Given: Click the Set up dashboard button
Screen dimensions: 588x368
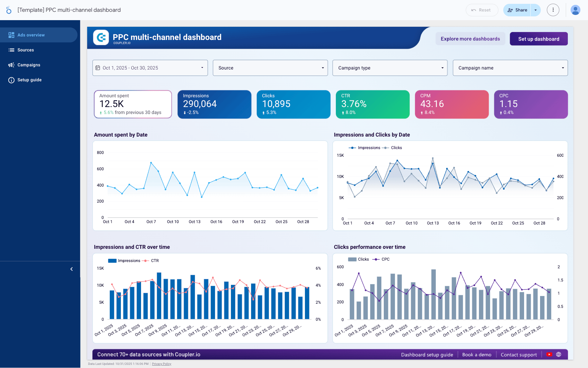Looking at the screenshot, I should 538,39.
